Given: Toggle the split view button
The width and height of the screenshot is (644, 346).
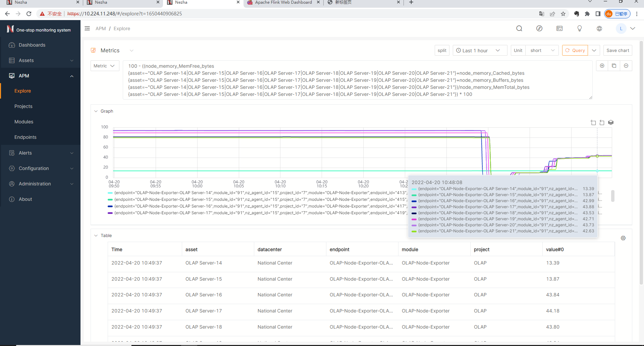Looking at the screenshot, I should pos(442,50).
